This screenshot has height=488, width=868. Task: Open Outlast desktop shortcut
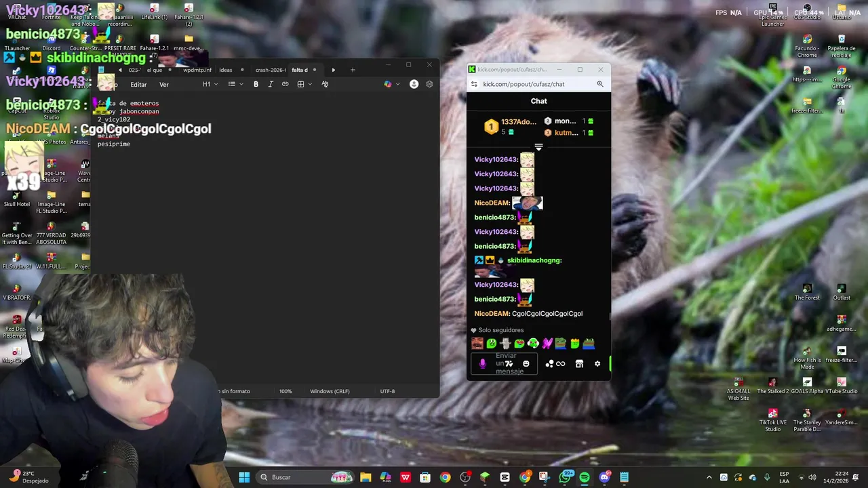842,292
